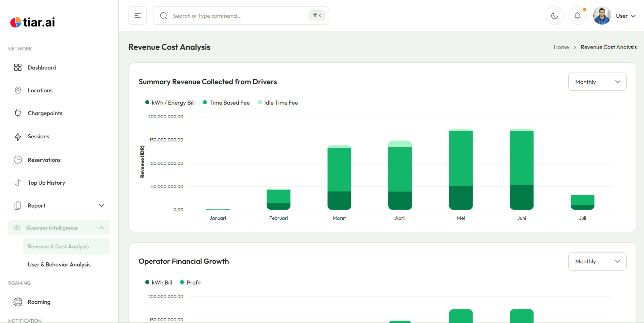The image size is (644, 323).
Task: Go to the Locations page
Action: 59,90
